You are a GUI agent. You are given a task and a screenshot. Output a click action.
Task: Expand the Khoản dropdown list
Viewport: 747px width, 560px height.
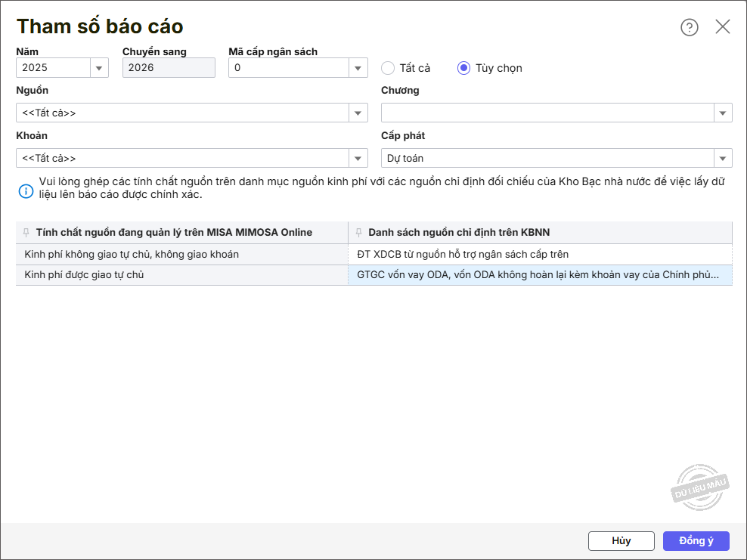click(358, 159)
